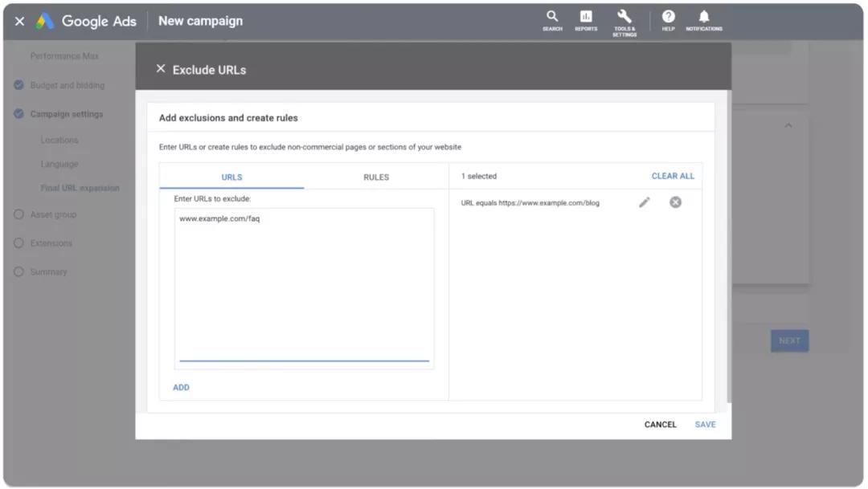The width and height of the screenshot is (868, 489).
Task: Click CLEAR ALL selected exclusions
Action: pos(673,176)
